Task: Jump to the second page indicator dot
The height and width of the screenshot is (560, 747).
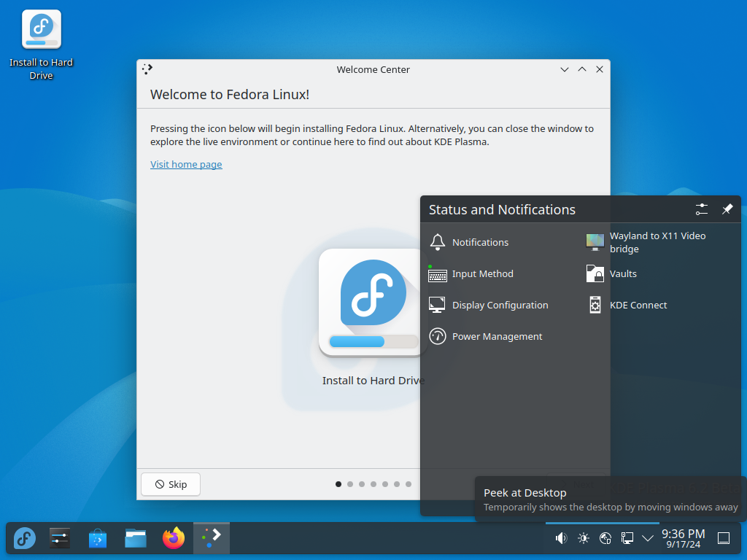Action: pyautogui.click(x=350, y=484)
